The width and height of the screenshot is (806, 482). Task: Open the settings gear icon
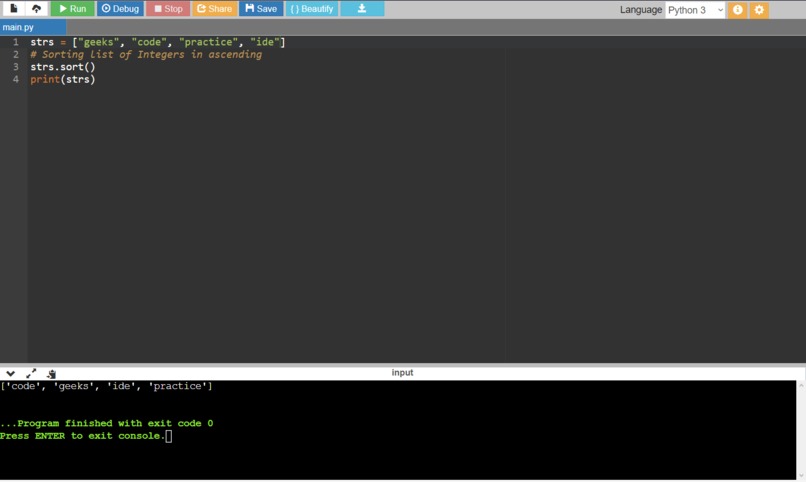click(759, 10)
